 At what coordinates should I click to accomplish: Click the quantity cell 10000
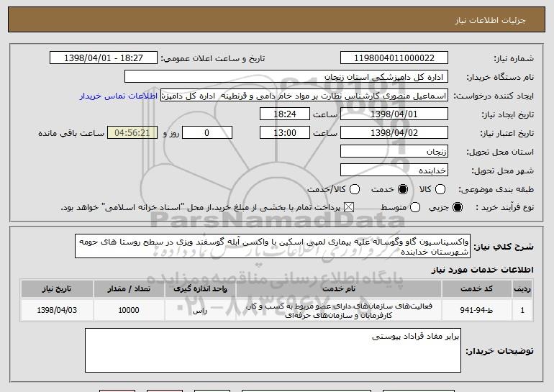(x=129, y=311)
